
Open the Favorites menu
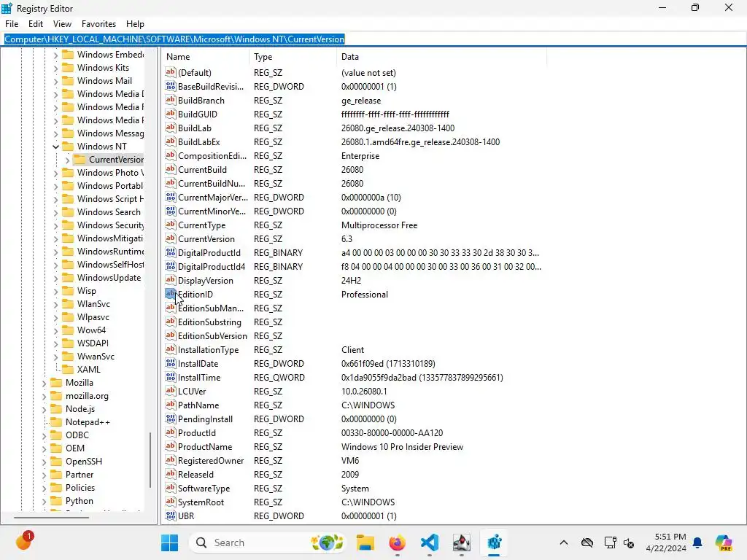pyautogui.click(x=98, y=24)
